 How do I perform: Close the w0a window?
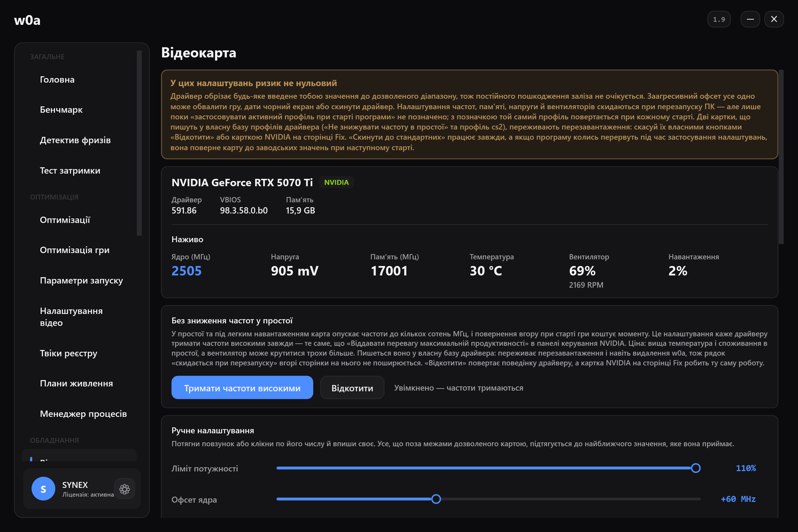click(774, 19)
